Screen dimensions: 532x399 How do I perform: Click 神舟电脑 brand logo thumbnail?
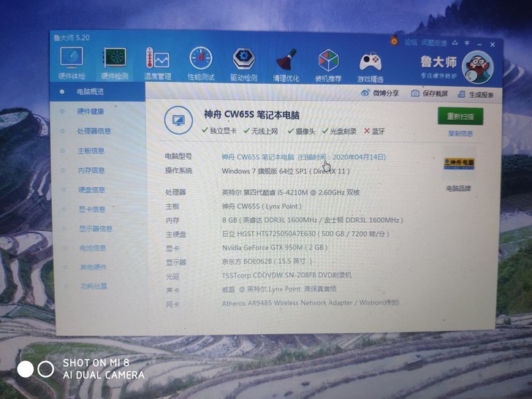click(459, 163)
